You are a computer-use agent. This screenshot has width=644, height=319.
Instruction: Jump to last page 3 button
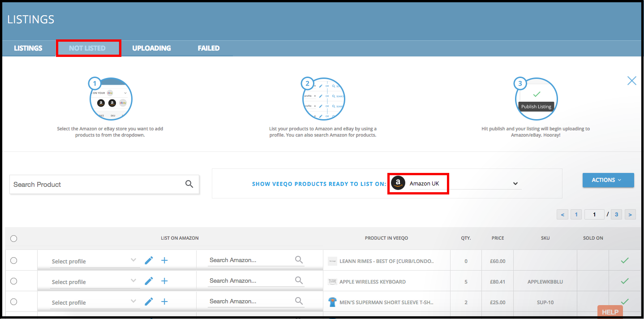[617, 215]
